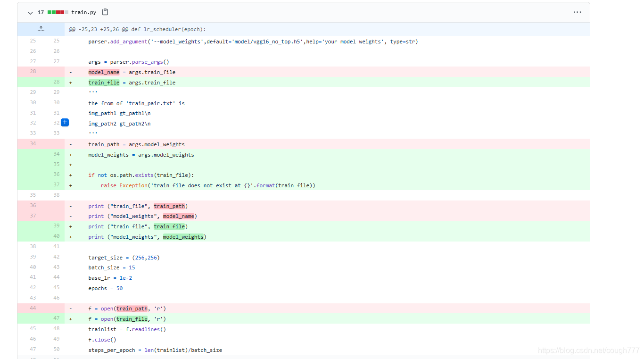
Task: Click old line number 44
Action: [33, 308]
